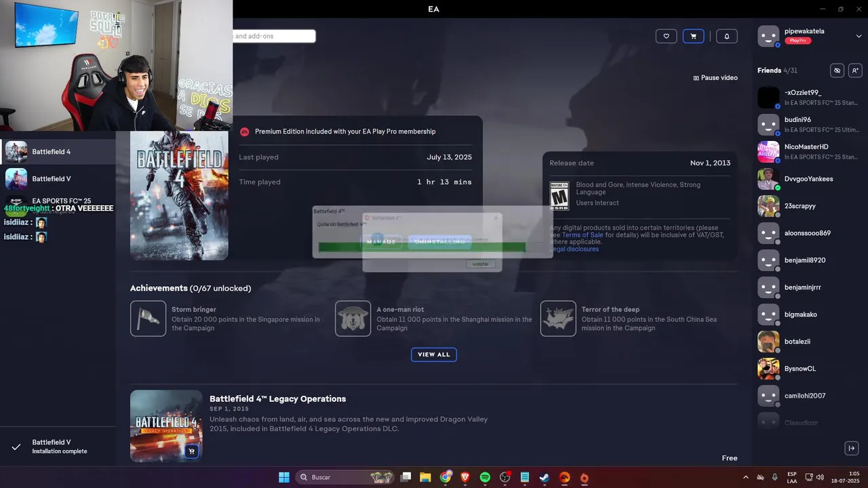868x488 pixels.
Task: Open friend benjamil8920
Action: tap(810, 260)
